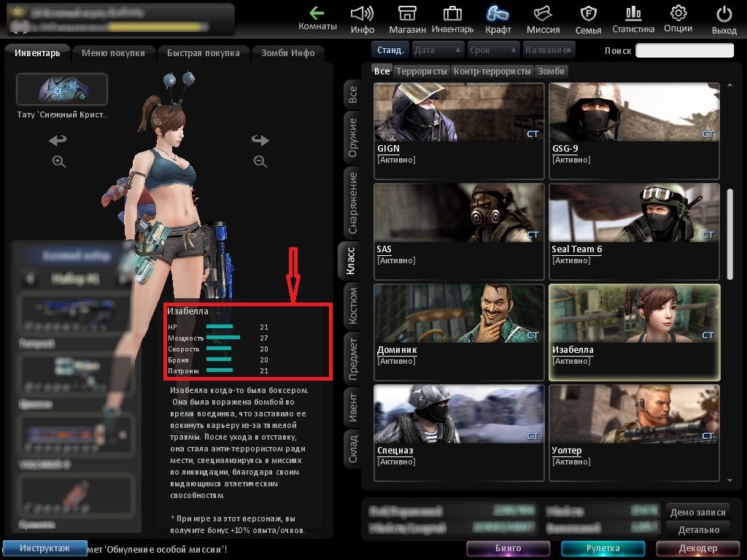Screen dimensions: 747x560
Task: Switch to the Быстрая покупка tab
Action: click(204, 52)
